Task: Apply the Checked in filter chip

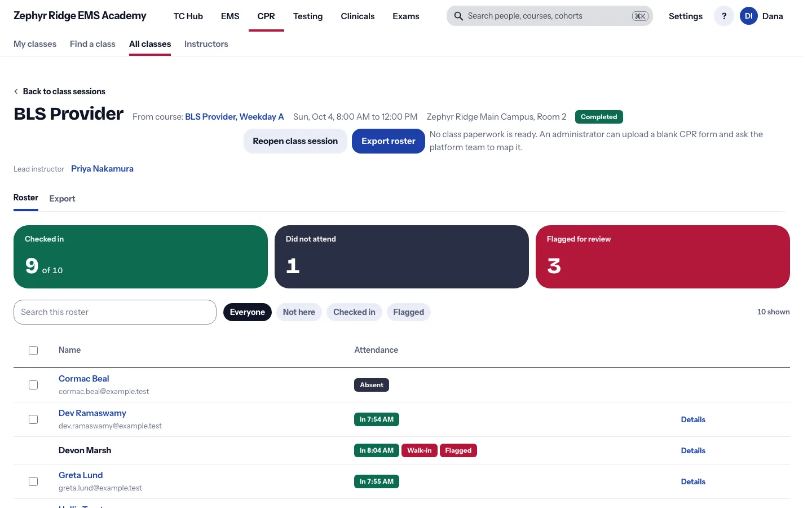Action: [x=354, y=312]
